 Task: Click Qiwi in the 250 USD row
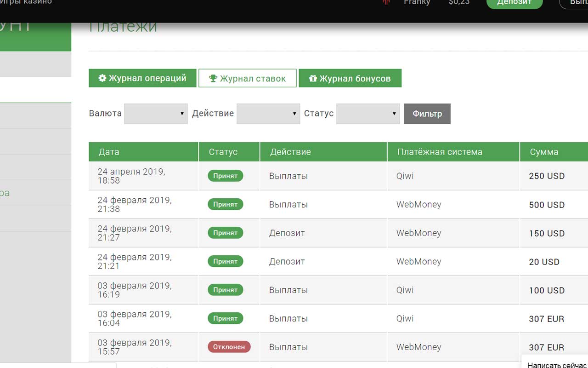[x=405, y=176]
